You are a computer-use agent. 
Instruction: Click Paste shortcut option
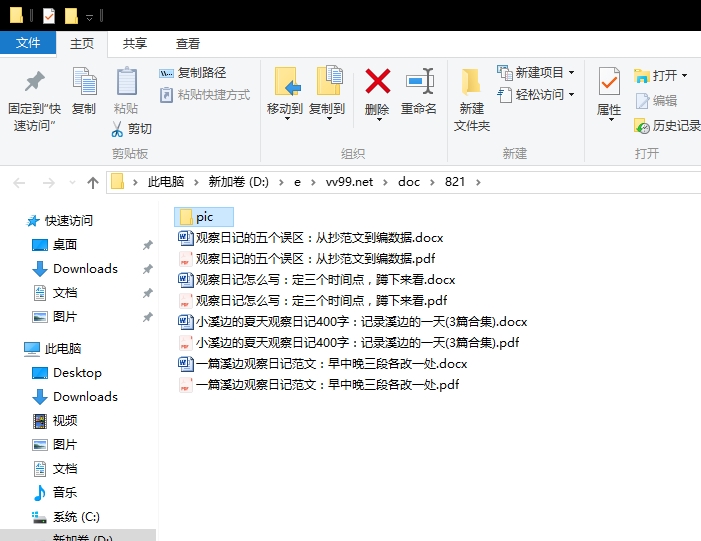click(205, 95)
